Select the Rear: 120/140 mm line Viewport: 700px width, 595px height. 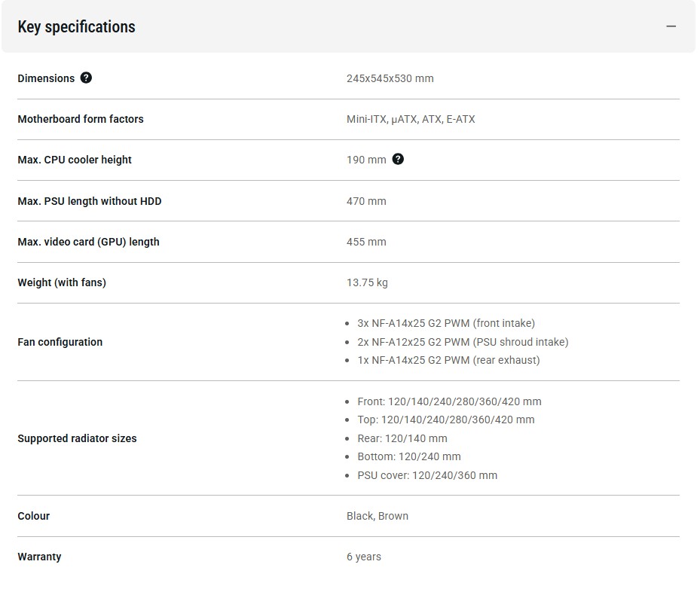(402, 439)
